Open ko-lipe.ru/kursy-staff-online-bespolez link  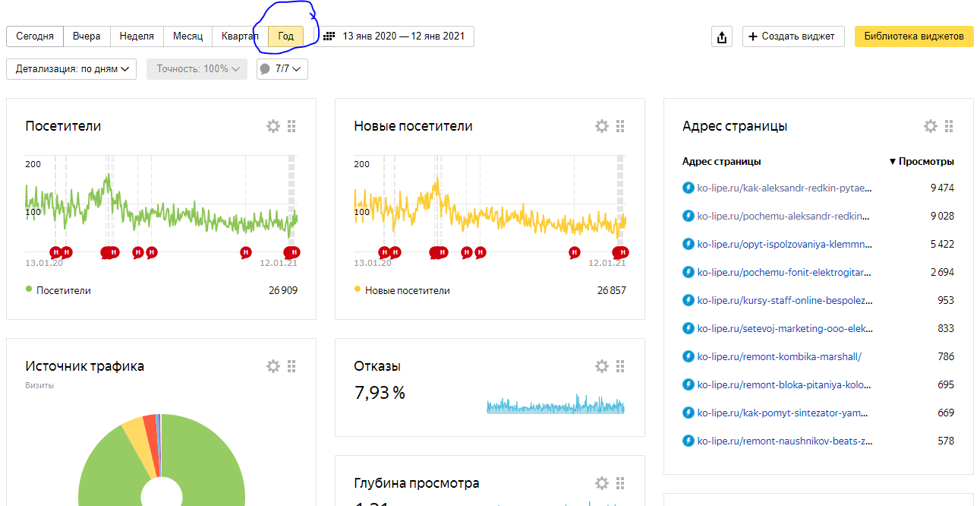[785, 300]
